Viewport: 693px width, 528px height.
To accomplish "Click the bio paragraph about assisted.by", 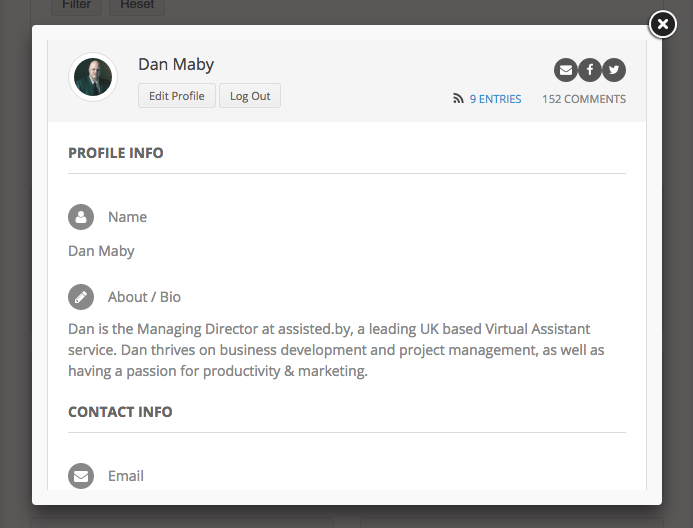I will [x=336, y=350].
